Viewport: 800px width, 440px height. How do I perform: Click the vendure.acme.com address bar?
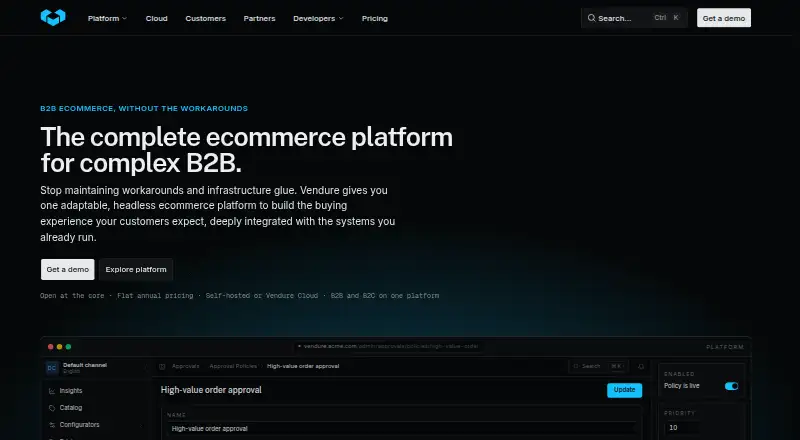388,347
